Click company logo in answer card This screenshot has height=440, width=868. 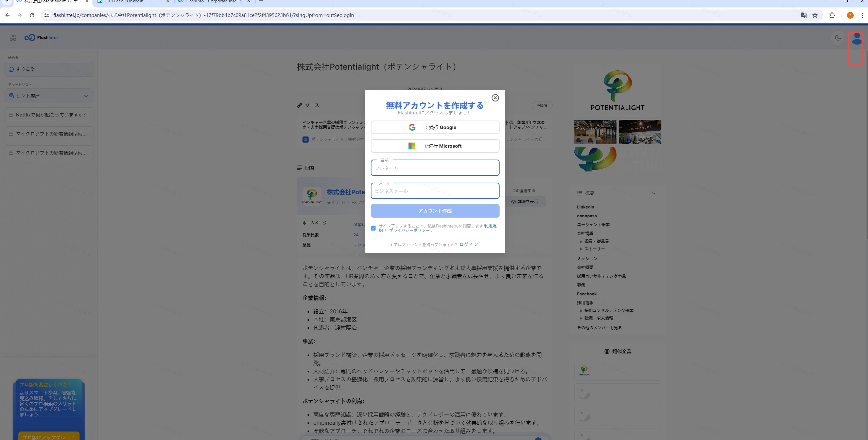(x=312, y=196)
